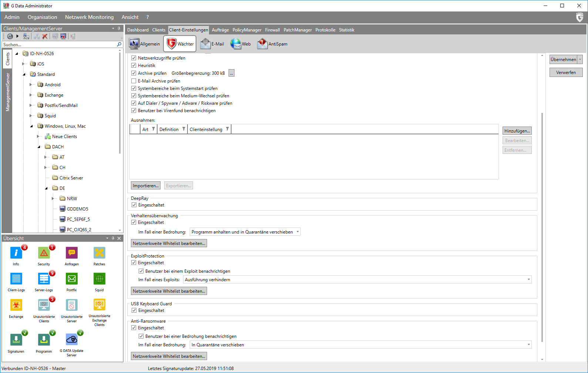Toggle Benutzer bei einem Exploit benachrichtigen
Screen dimensions: 588x373
coord(141,271)
